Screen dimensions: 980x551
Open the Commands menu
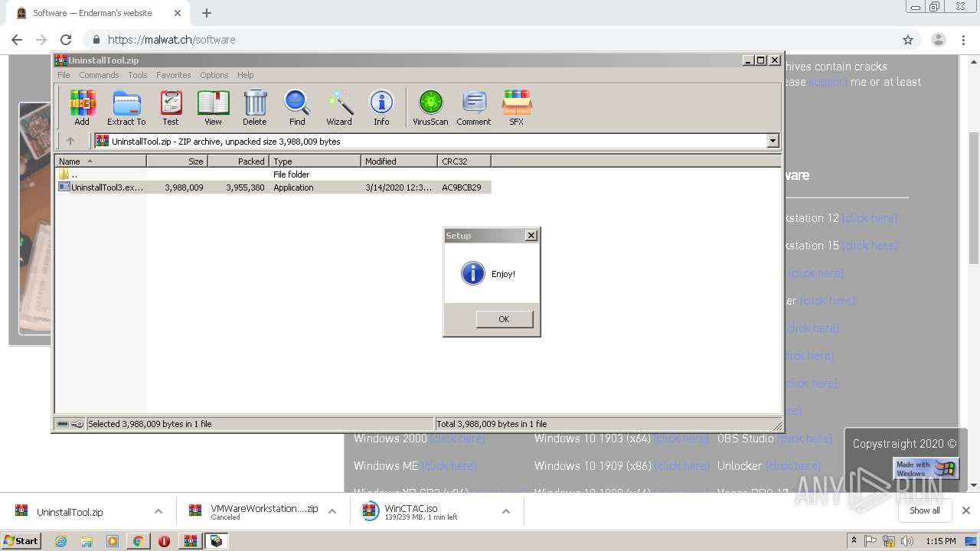[99, 75]
